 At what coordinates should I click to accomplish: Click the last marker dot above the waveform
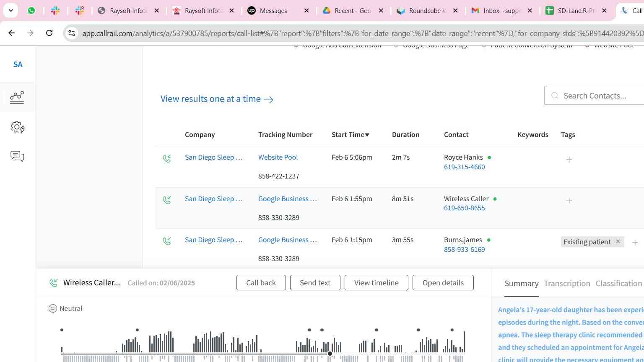click(452, 330)
